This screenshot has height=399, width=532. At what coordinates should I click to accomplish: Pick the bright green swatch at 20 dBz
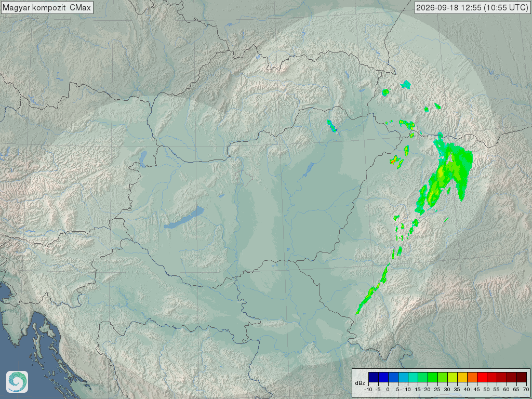[x=433, y=377]
